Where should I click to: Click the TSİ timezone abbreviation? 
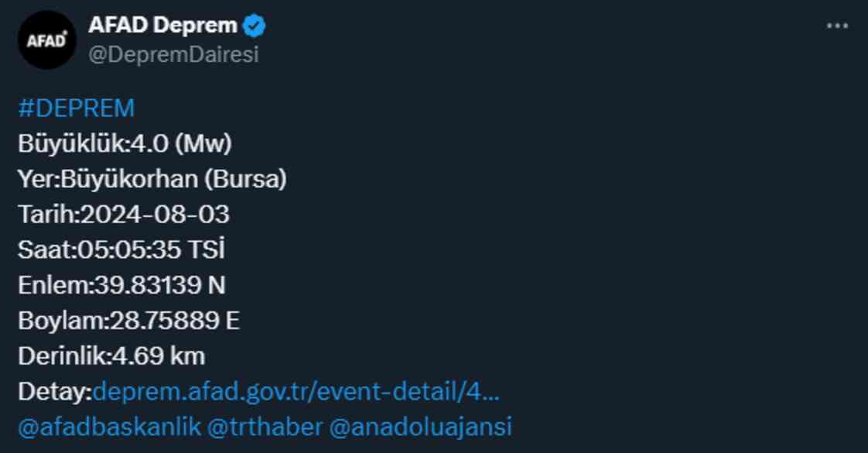tap(206, 250)
